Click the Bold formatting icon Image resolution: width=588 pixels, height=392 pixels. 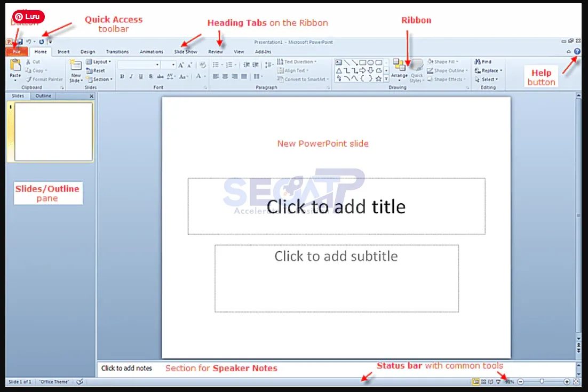122,76
